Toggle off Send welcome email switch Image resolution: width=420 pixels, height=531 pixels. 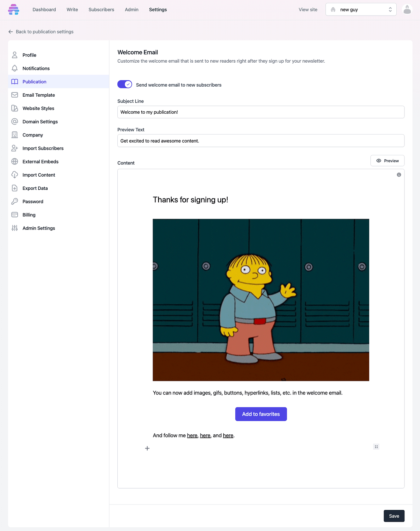pyautogui.click(x=125, y=84)
